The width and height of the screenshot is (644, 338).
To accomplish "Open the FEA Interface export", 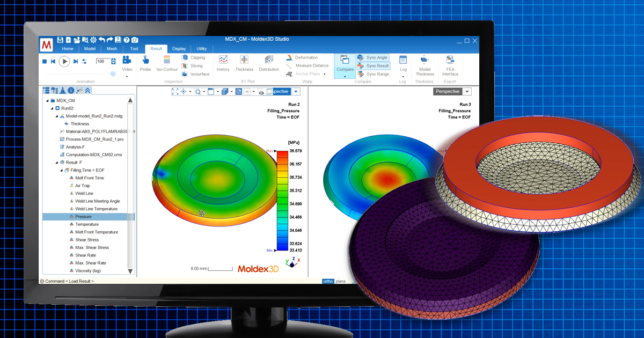I will pos(450,65).
